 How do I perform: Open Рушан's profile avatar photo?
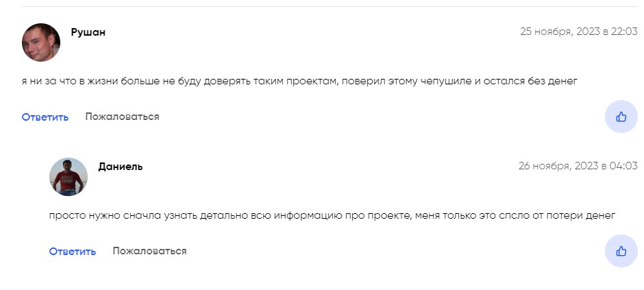[x=41, y=43]
